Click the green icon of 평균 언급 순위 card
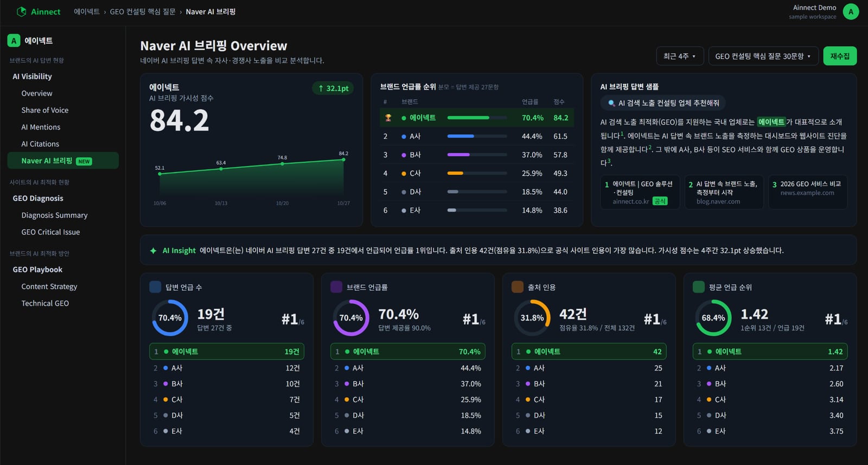868x465 pixels. tap(699, 287)
